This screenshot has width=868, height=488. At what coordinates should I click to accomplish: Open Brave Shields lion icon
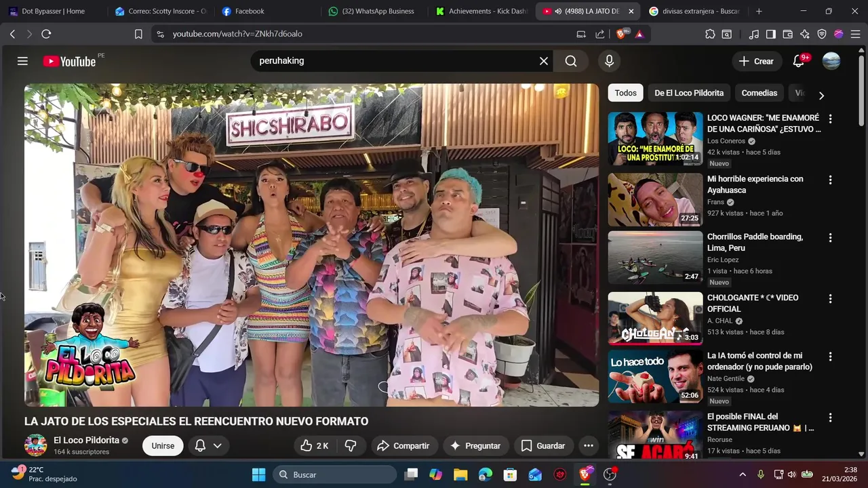(621, 34)
